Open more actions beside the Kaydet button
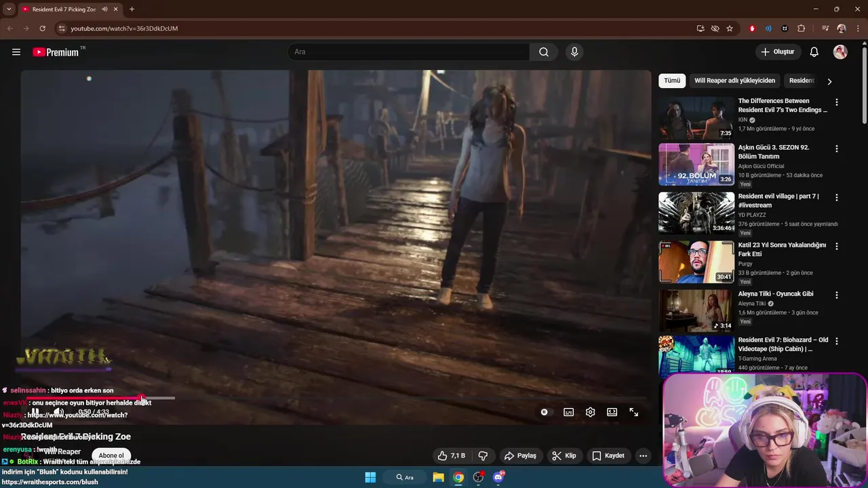This screenshot has height=488, width=868. pyautogui.click(x=643, y=455)
